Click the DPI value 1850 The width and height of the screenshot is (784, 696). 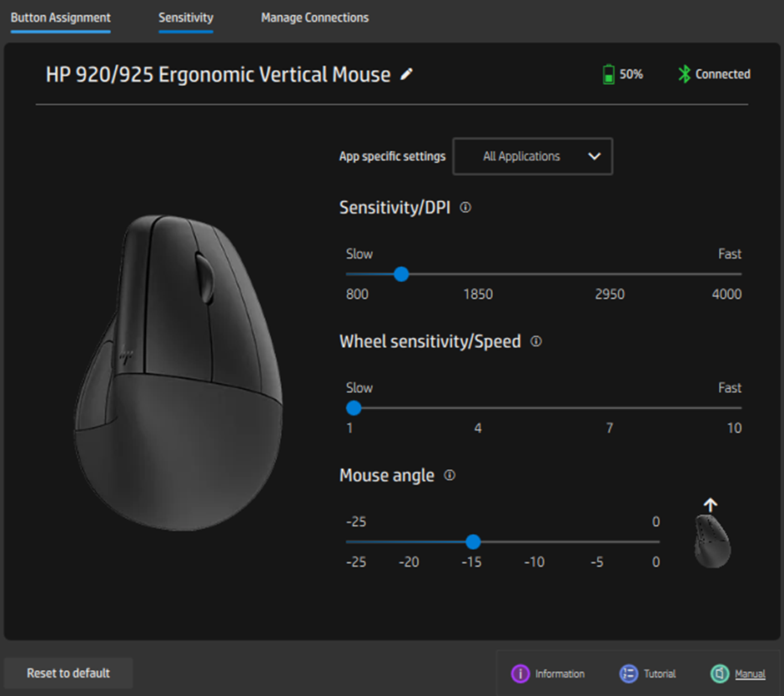coord(478,295)
